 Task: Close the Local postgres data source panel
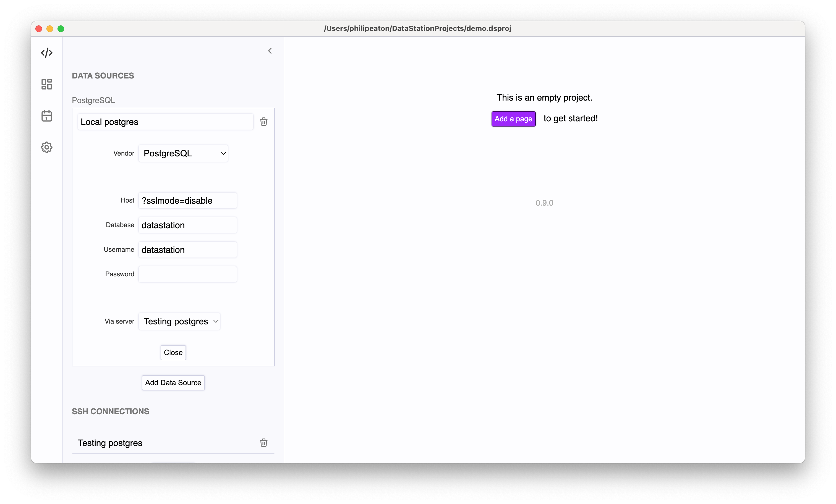click(x=173, y=352)
